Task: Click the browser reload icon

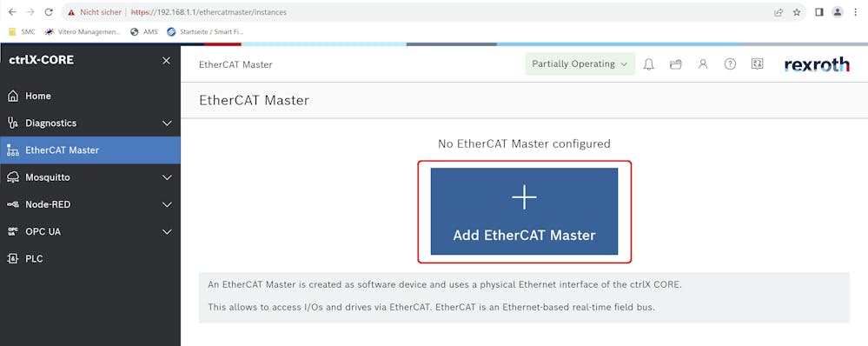Action: 49,11
